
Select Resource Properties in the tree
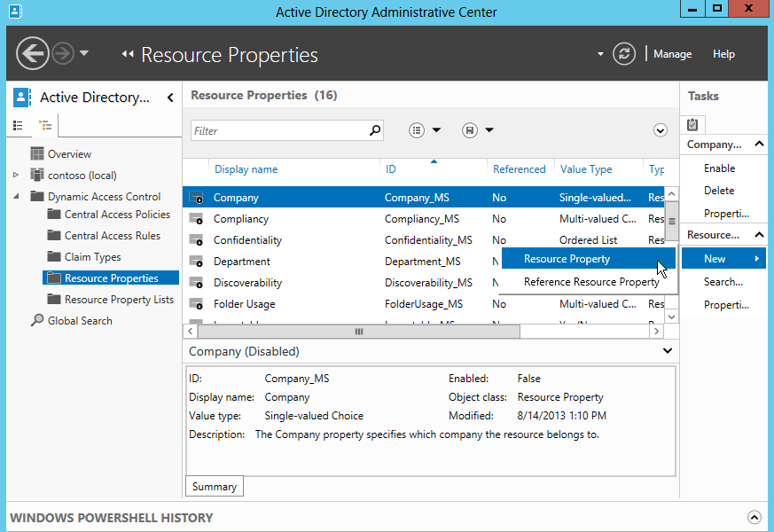point(111,278)
